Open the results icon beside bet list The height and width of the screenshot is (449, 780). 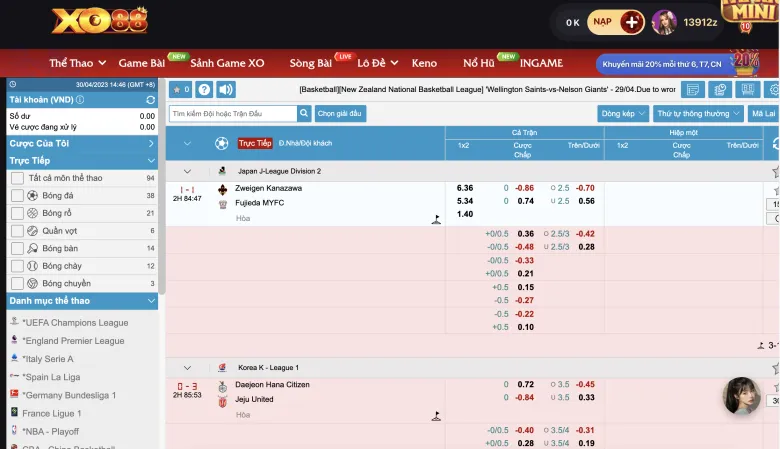720,90
